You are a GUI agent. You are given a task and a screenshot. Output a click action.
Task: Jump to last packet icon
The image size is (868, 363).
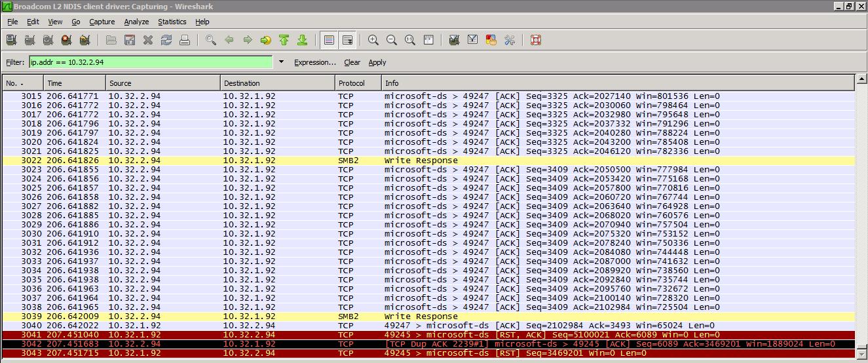302,40
